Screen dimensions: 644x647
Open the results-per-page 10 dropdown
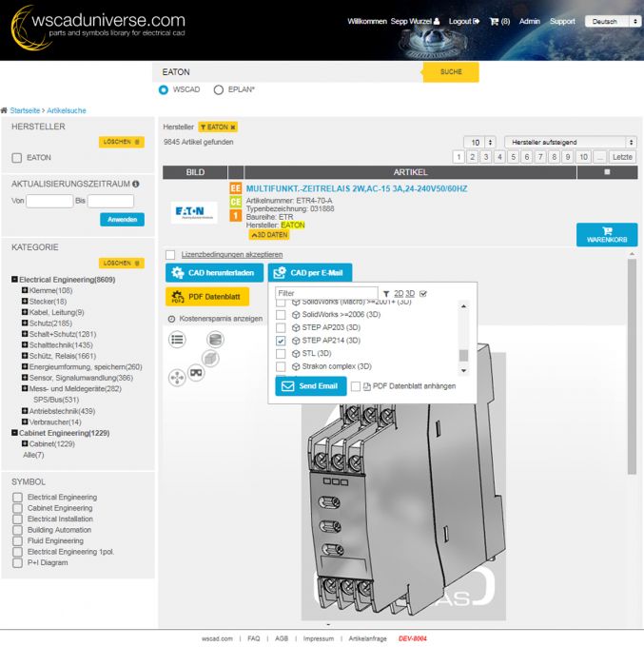click(x=479, y=143)
